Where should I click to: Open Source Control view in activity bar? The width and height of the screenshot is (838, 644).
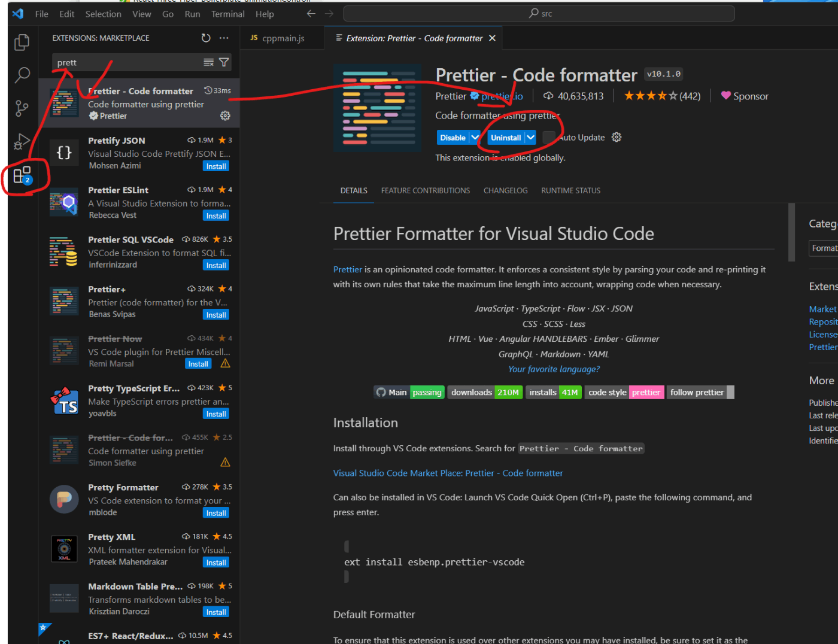(22, 108)
